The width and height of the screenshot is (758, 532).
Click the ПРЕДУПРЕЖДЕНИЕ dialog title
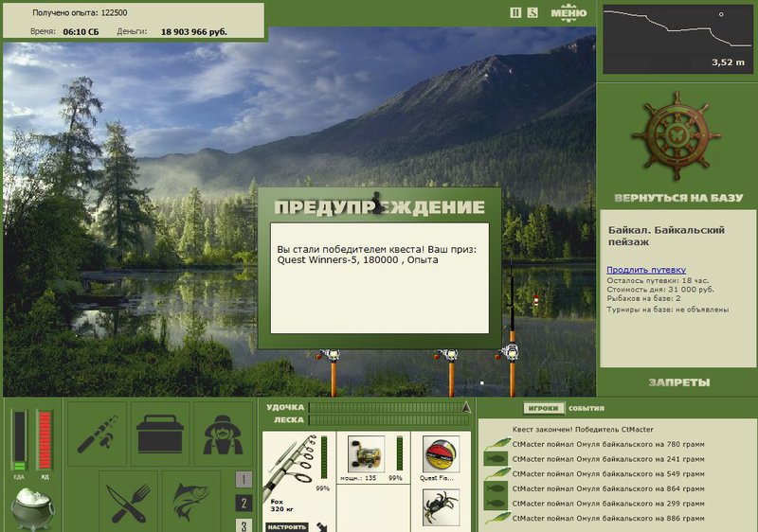[380, 207]
